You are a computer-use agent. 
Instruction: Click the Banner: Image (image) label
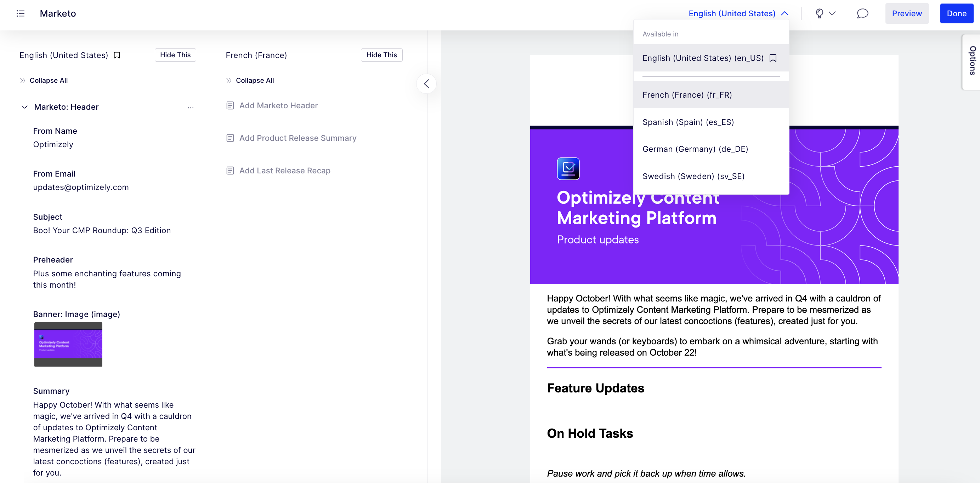[77, 314]
